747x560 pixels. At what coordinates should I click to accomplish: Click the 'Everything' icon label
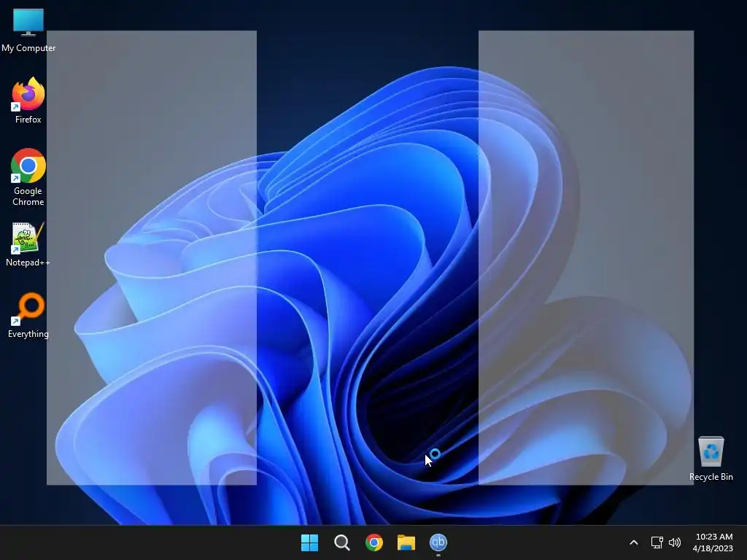coord(28,334)
